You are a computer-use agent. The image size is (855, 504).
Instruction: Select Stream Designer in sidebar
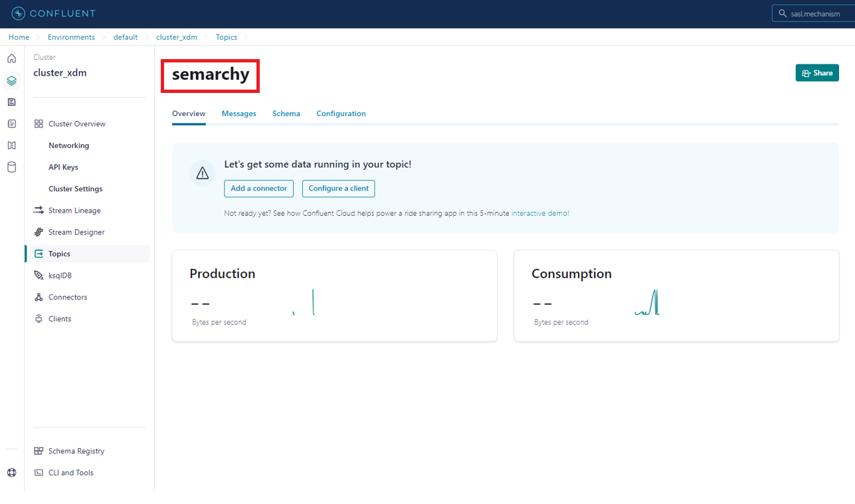tap(76, 232)
